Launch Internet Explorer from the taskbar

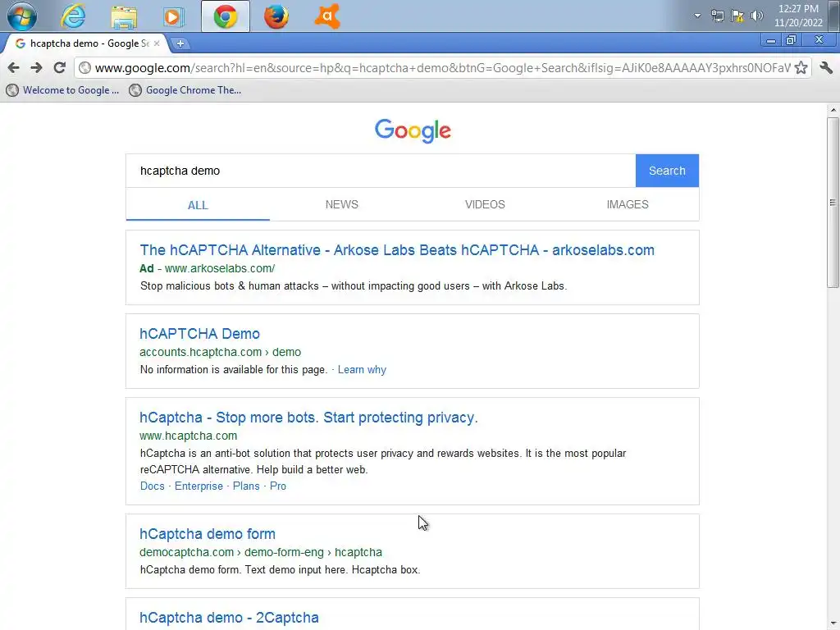pos(73,16)
